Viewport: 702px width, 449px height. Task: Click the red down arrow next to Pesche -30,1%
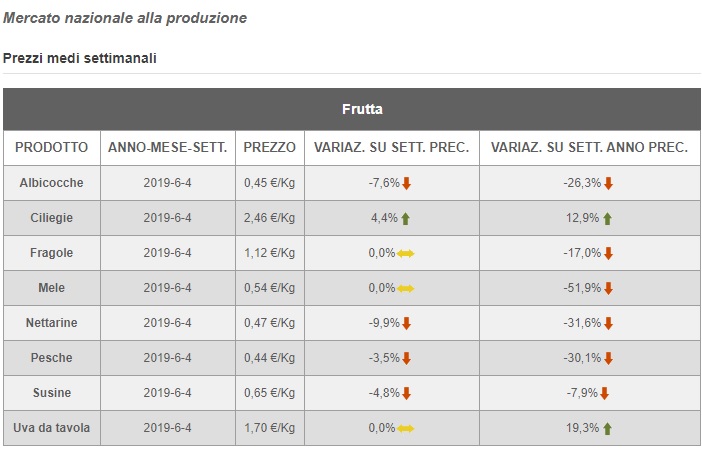click(x=608, y=358)
